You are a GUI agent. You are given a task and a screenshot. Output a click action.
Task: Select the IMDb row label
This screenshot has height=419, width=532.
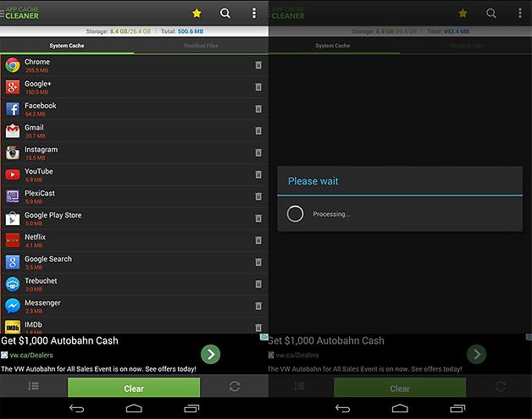(33, 324)
